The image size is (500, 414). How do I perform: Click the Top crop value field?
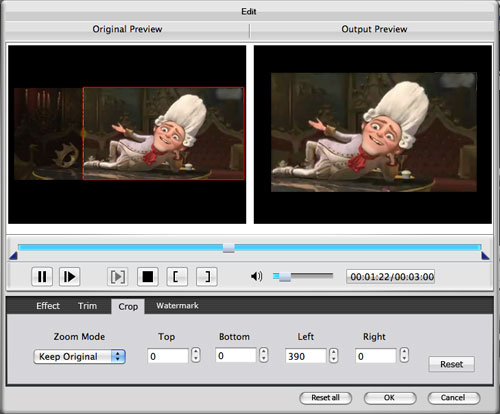click(168, 356)
